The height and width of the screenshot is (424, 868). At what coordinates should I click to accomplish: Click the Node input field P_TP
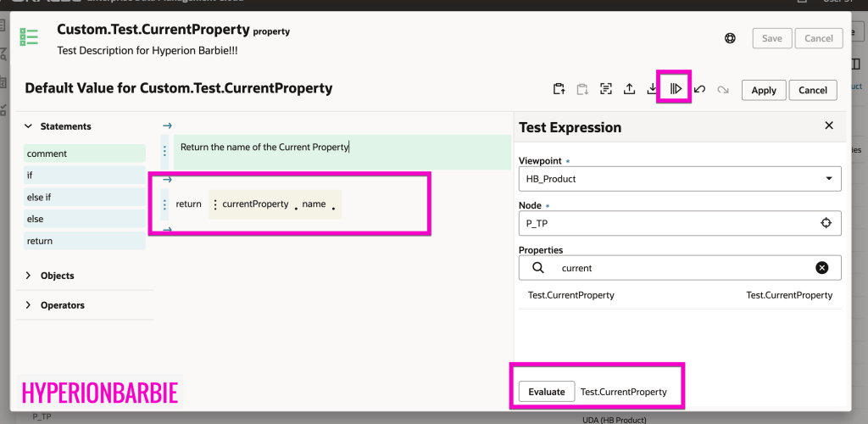665,223
